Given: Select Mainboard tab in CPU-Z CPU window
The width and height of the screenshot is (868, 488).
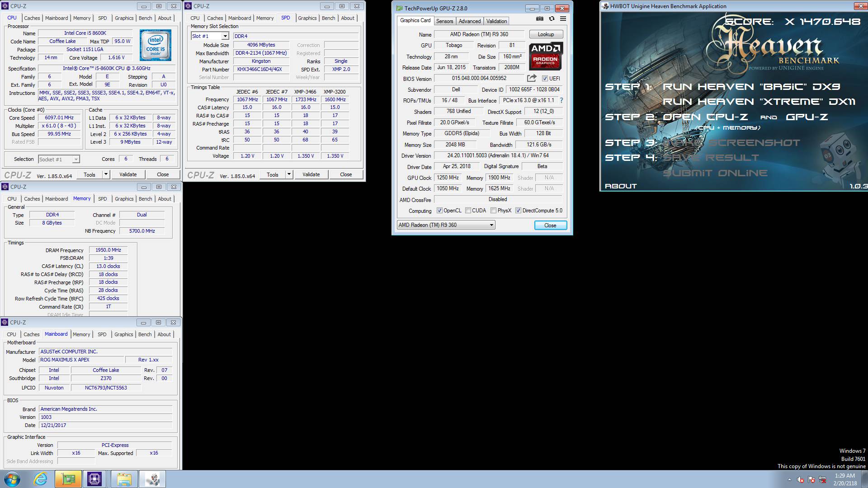Looking at the screenshot, I should pos(57,18).
